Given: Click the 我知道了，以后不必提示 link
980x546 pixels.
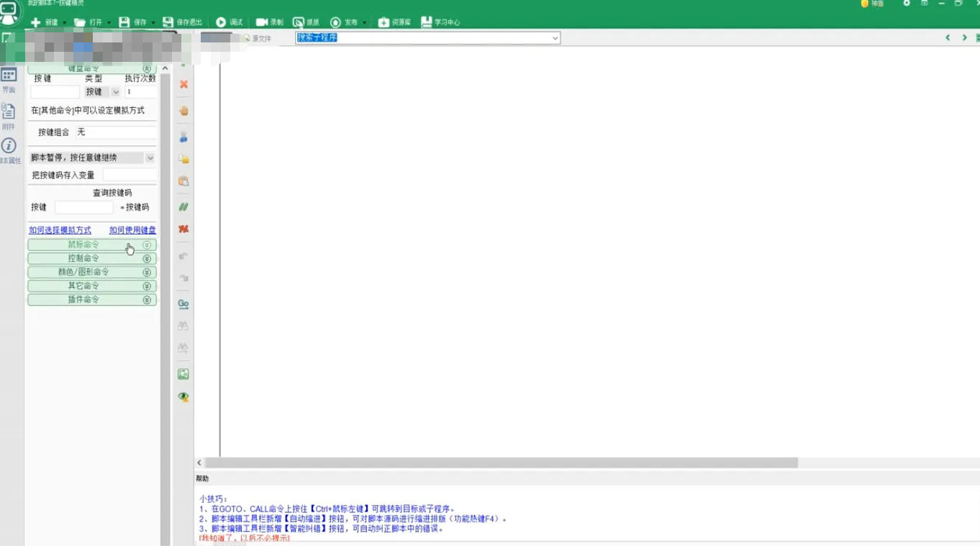Looking at the screenshot, I should 245,538.
